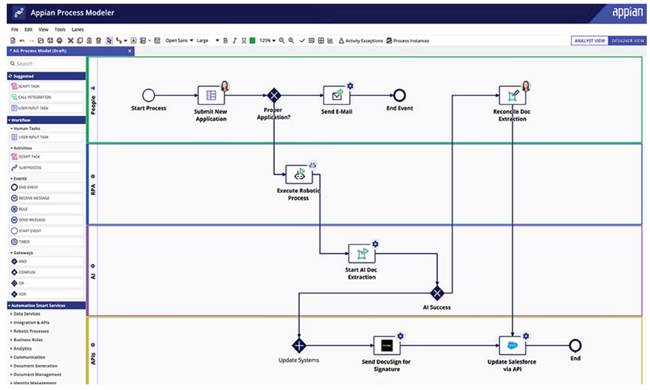Click the print icon in the toolbar
The image size is (650, 390).
pyautogui.click(x=59, y=41)
